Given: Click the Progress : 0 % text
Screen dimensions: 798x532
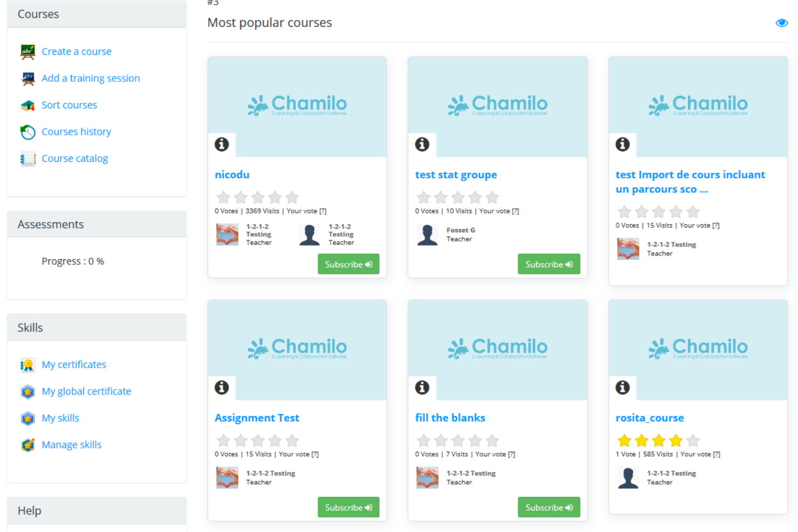Looking at the screenshot, I should pyautogui.click(x=73, y=261).
